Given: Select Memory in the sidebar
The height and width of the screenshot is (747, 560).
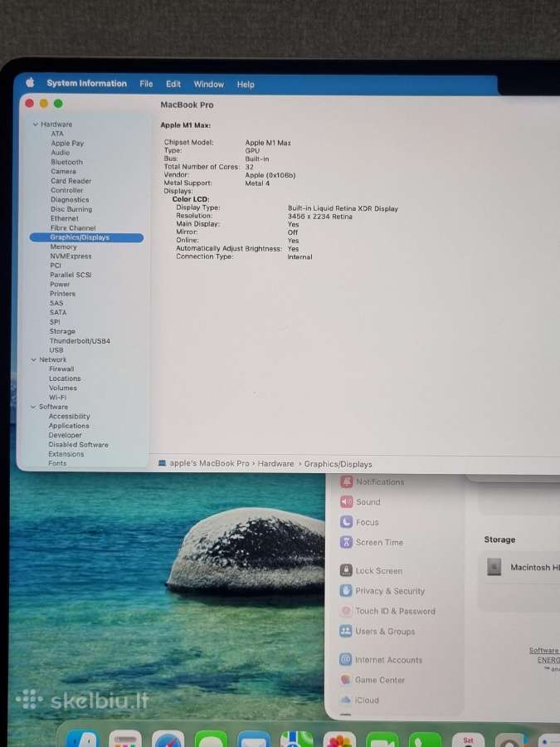Looking at the screenshot, I should (x=63, y=247).
